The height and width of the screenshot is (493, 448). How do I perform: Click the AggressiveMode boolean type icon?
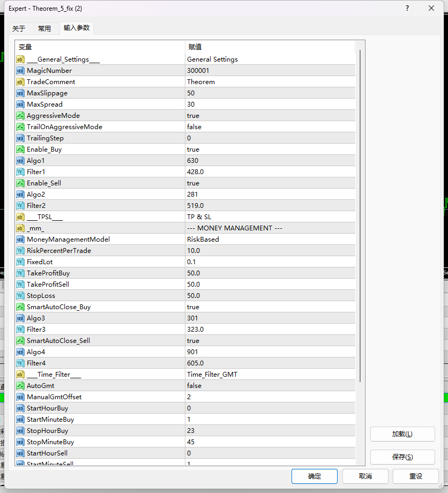click(x=20, y=116)
